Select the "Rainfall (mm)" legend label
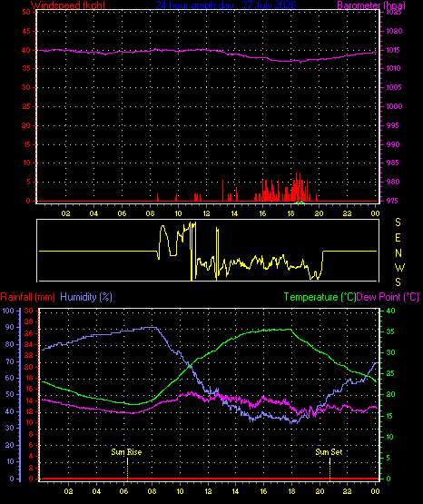 point(28,297)
